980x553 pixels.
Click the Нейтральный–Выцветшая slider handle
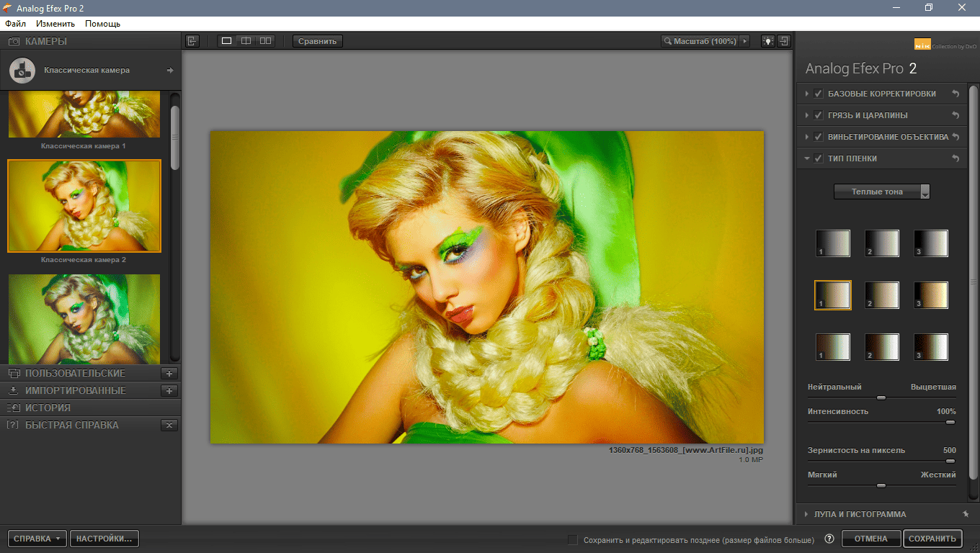coord(881,397)
